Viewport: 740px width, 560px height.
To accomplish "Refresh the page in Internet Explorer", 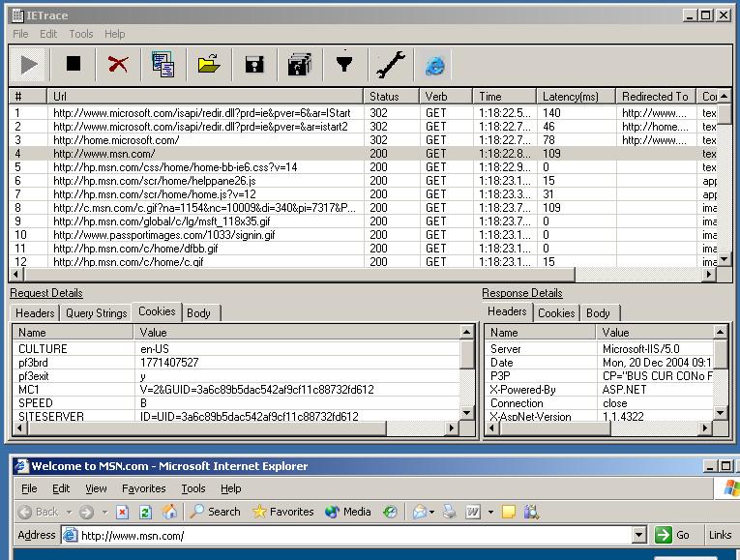I will pos(146,512).
